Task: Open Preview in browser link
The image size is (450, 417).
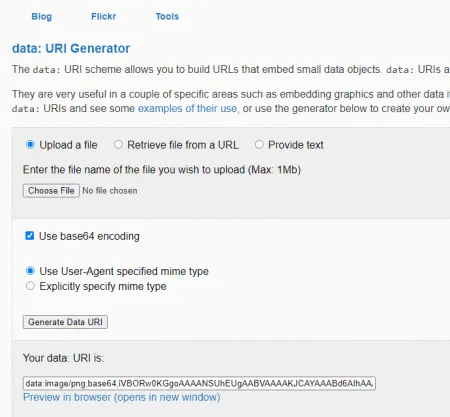Action: pos(122,397)
